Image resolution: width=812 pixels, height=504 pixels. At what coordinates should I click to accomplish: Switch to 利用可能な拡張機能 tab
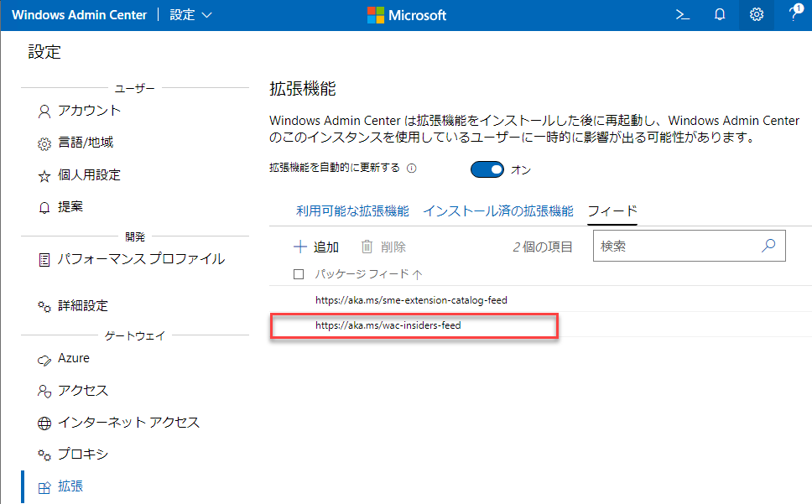coord(352,210)
